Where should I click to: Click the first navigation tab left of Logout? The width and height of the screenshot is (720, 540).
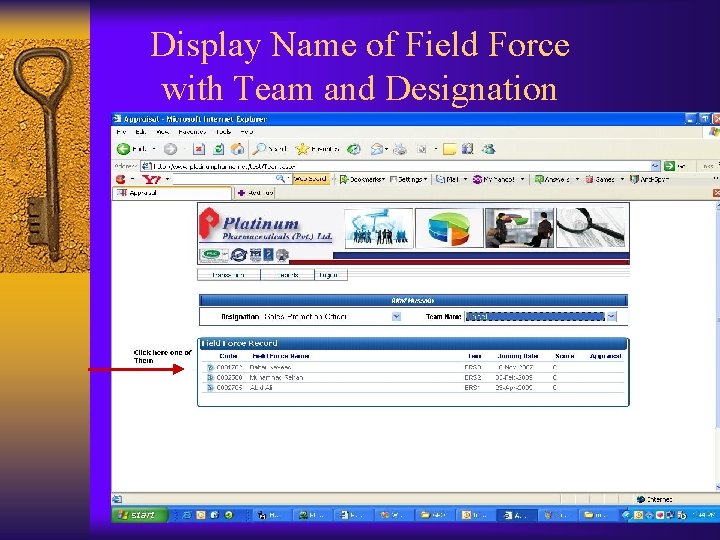tap(229, 275)
